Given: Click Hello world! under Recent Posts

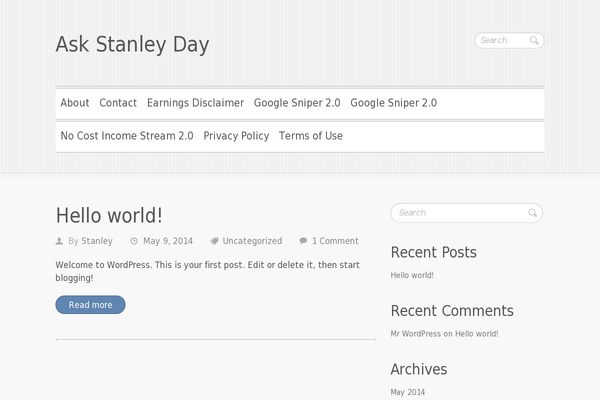Looking at the screenshot, I should tap(412, 275).
